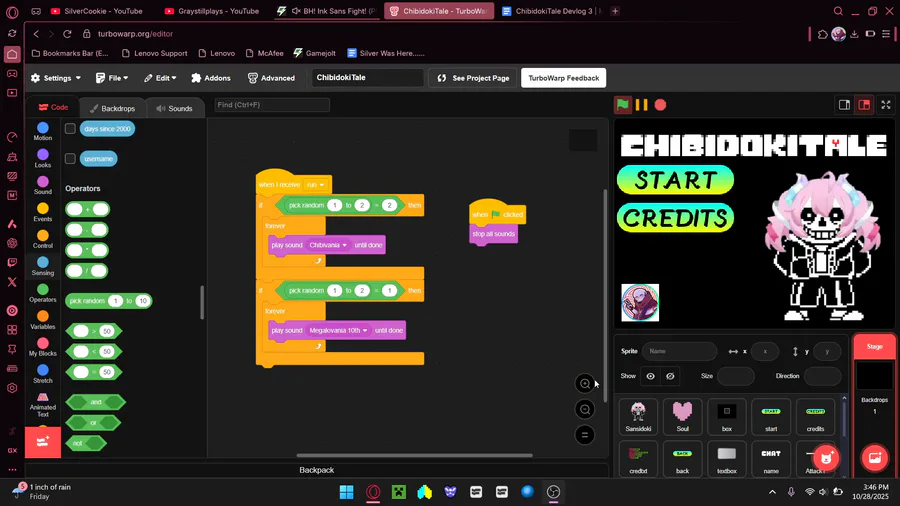Switch to the Code tab
This screenshot has height=506, width=900.
pyautogui.click(x=53, y=107)
